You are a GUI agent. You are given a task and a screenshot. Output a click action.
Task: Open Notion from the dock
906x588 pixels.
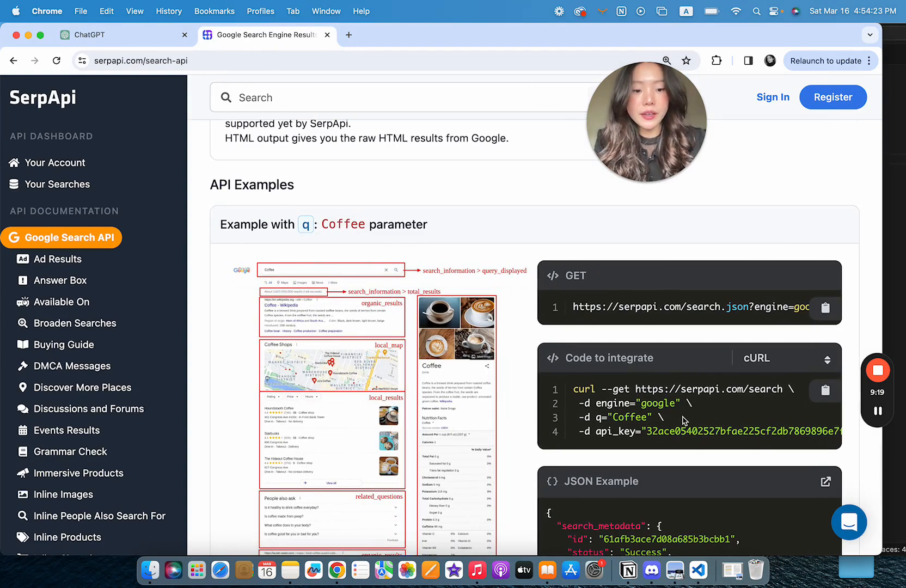click(x=628, y=570)
